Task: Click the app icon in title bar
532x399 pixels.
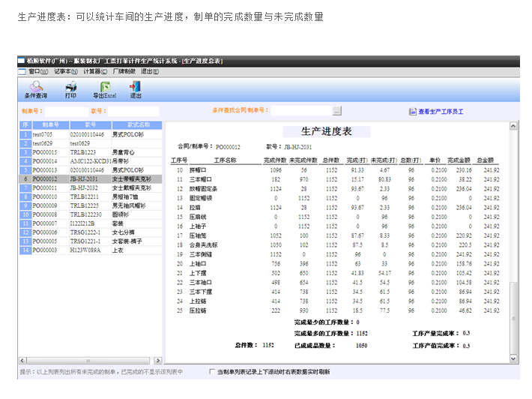Action: pyautogui.click(x=21, y=59)
